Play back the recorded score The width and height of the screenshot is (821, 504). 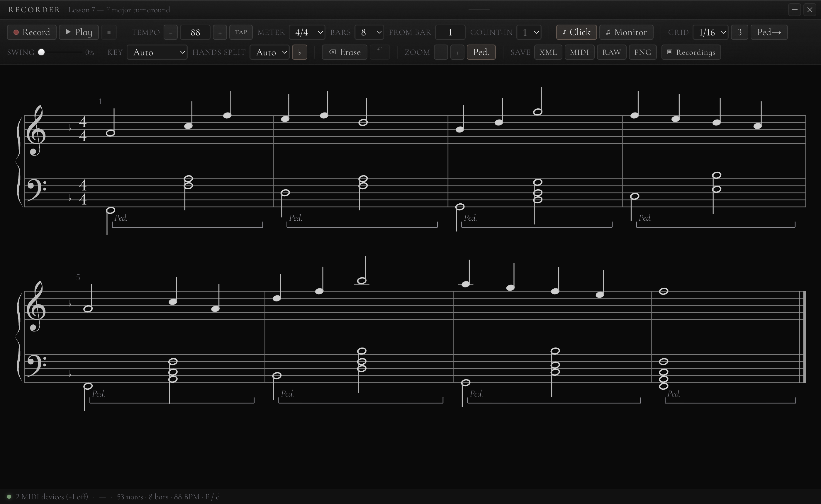[79, 32]
